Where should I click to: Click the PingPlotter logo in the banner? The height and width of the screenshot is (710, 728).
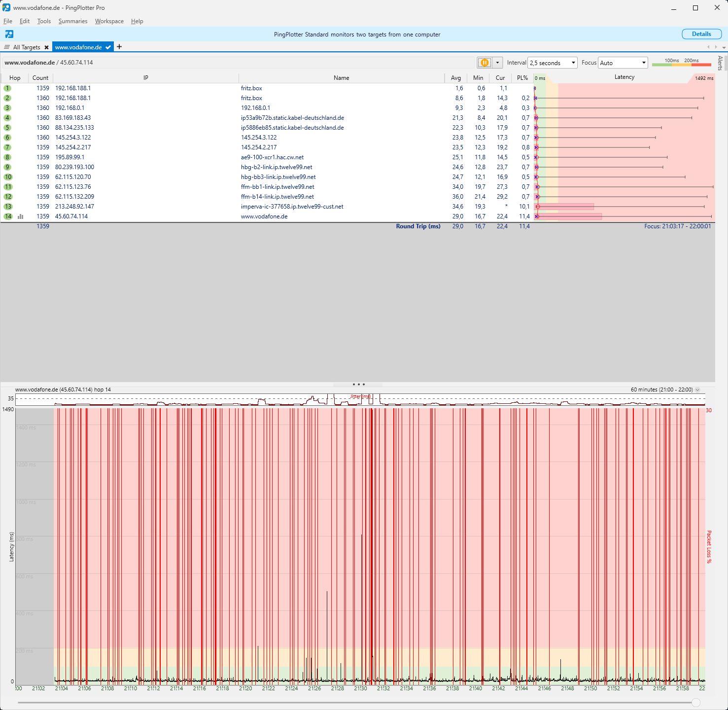(x=9, y=34)
